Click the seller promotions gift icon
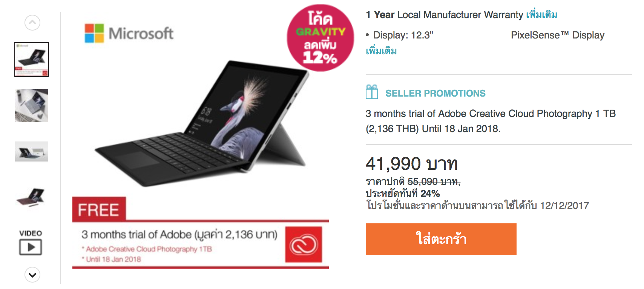 click(372, 92)
